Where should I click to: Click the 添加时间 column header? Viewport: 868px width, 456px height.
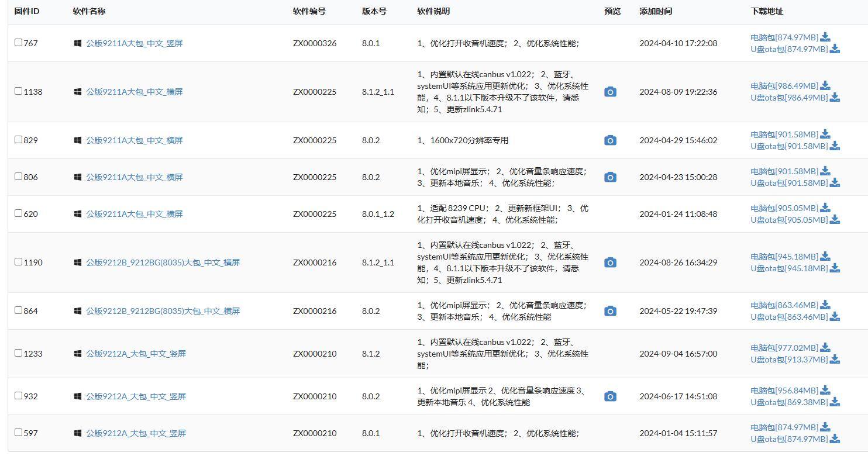656,11
